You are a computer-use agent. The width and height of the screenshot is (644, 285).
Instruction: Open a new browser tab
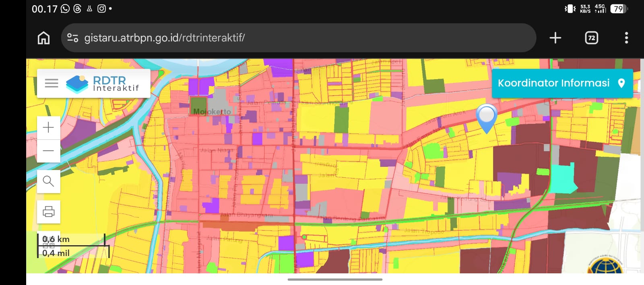click(x=555, y=38)
